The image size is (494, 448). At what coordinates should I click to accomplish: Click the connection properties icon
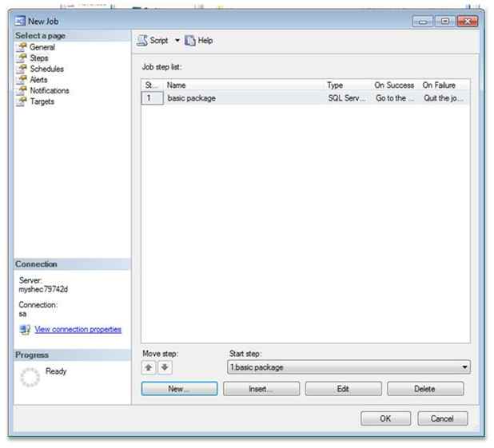pyautogui.click(x=25, y=330)
